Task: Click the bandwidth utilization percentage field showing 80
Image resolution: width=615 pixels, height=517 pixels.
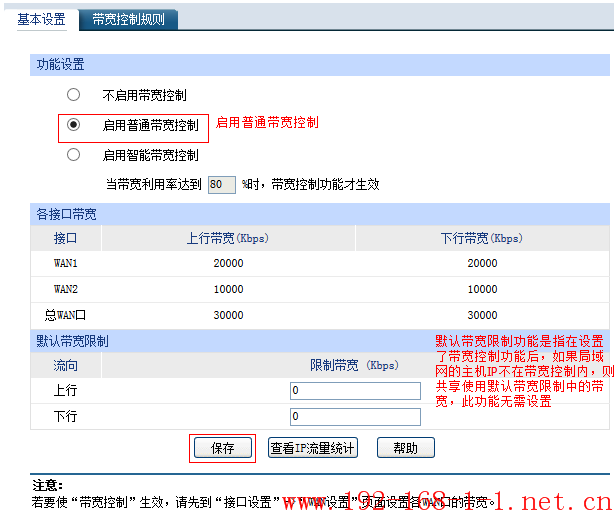Action: pyautogui.click(x=222, y=184)
